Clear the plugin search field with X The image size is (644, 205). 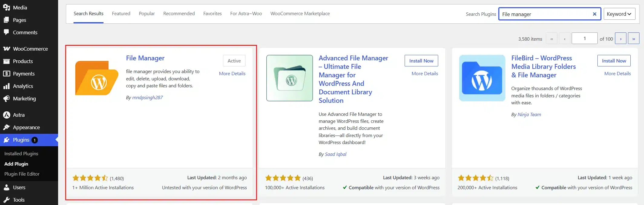coord(594,14)
